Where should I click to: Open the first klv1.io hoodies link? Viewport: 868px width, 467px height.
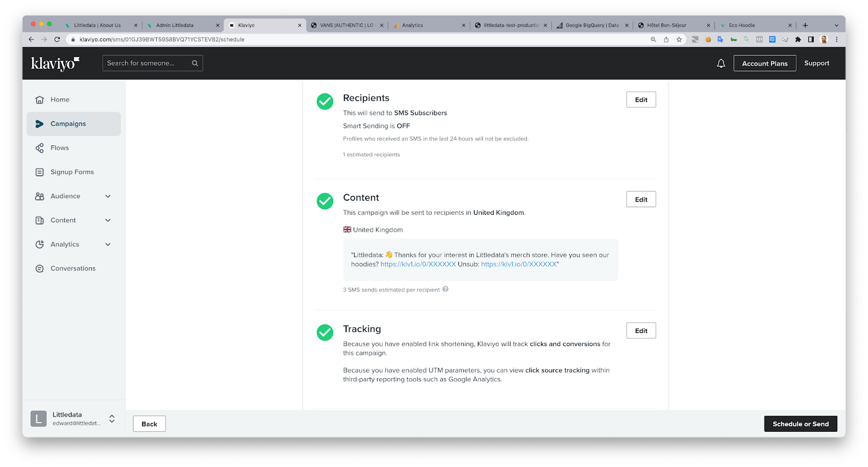pyautogui.click(x=418, y=264)
